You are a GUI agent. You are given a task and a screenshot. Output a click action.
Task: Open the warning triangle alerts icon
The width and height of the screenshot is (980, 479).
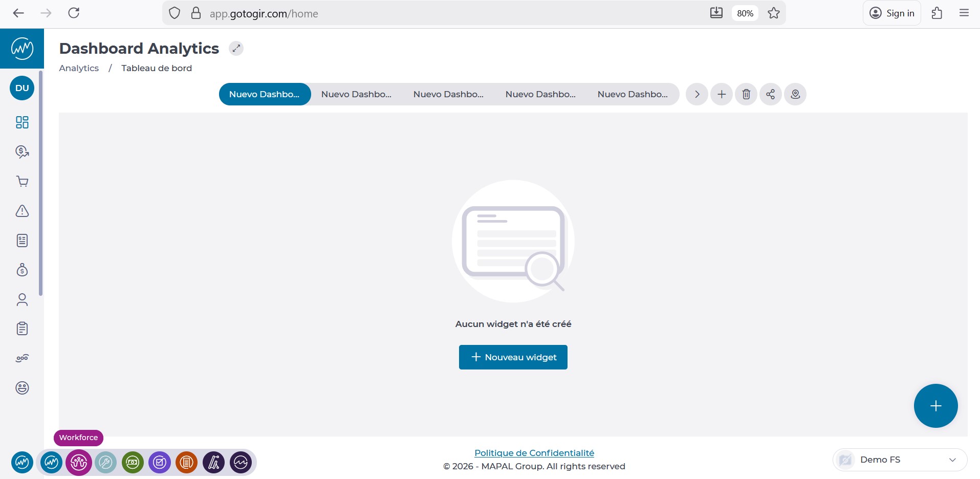click(x=22, y=211)
